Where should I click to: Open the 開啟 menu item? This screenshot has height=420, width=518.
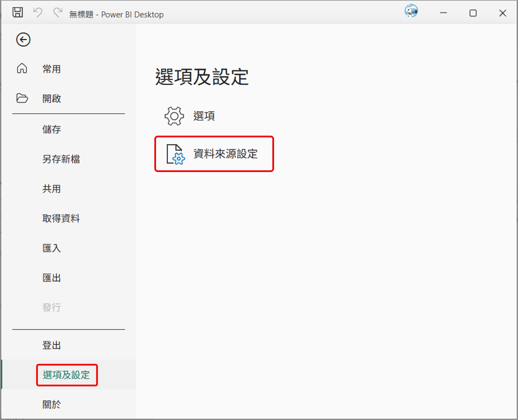(x=52, y=99)
